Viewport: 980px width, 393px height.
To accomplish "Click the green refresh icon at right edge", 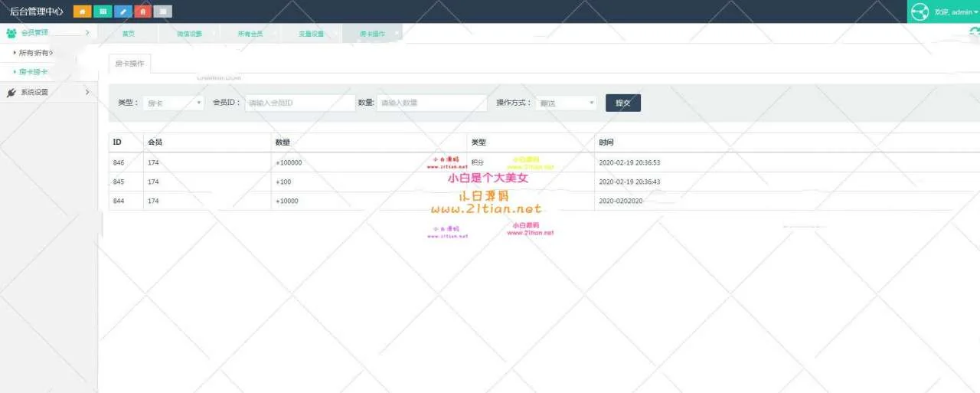I will [x=974, y=32].
